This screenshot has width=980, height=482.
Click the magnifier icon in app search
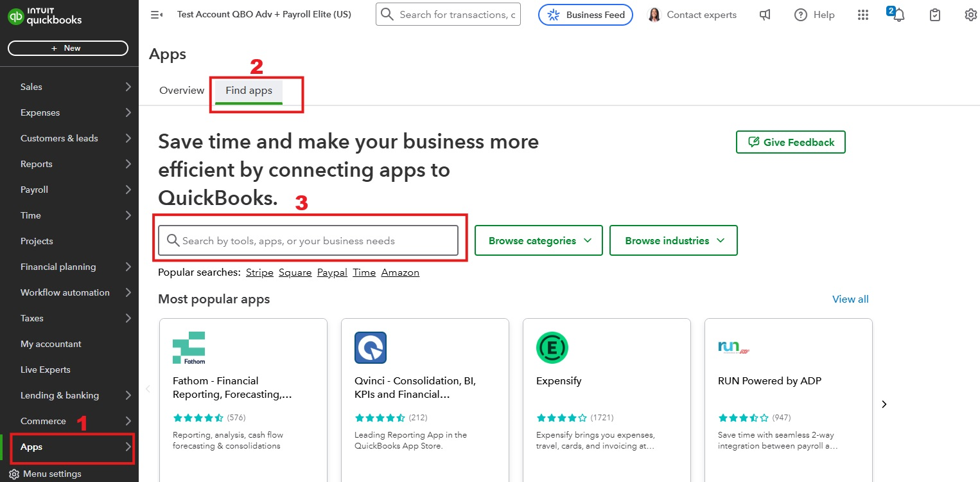173,240
